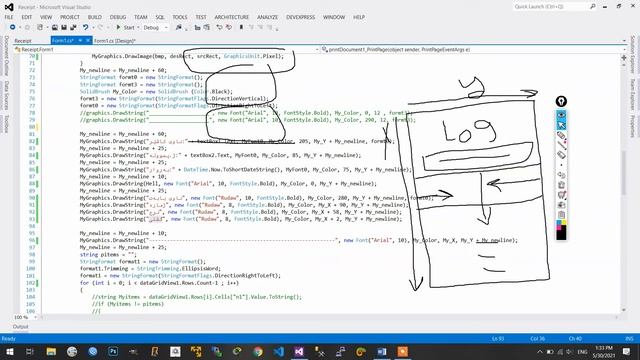Viewport: 640px width, 360px height.
Task: Open the FILE menu
Action: (9, 17)
